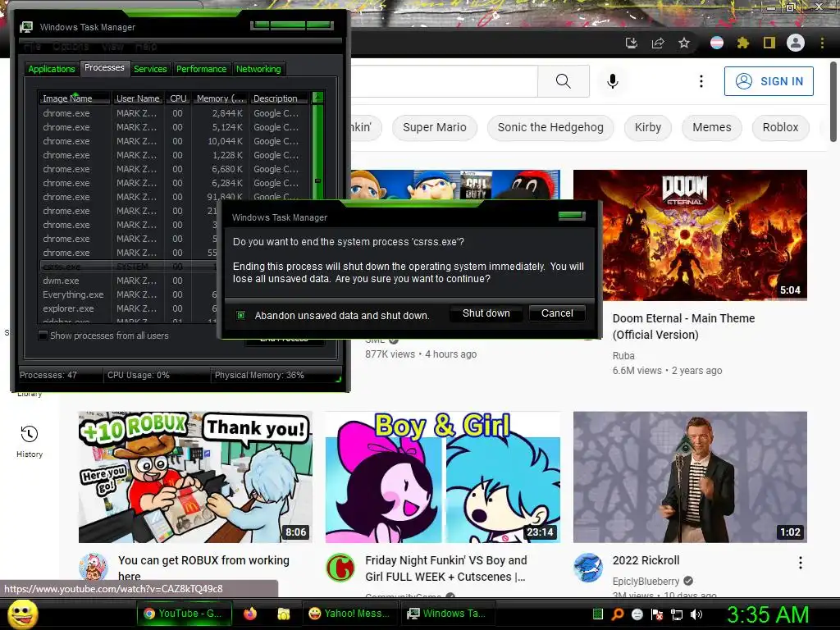
Task: Open YouTube settings three-dot menu
Action: [x=701, y=81]
